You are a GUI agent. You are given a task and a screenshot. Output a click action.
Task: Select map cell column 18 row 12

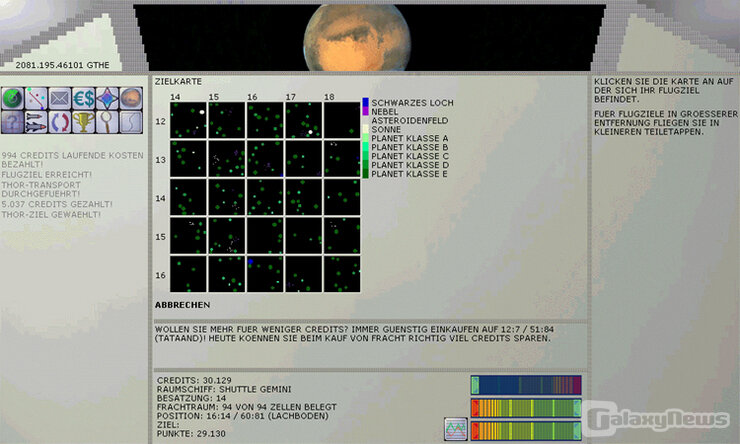[x=342, y=120]
